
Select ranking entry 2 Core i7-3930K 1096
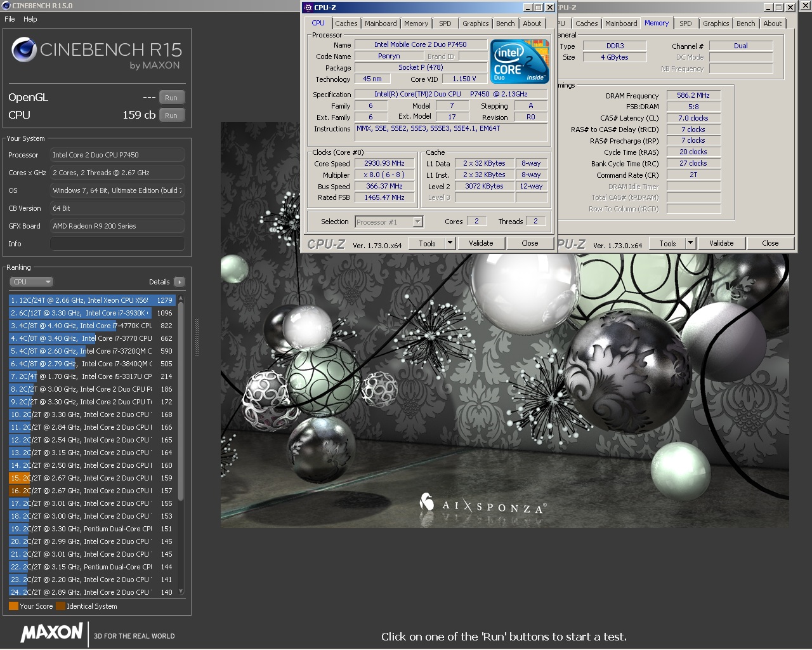92,313
